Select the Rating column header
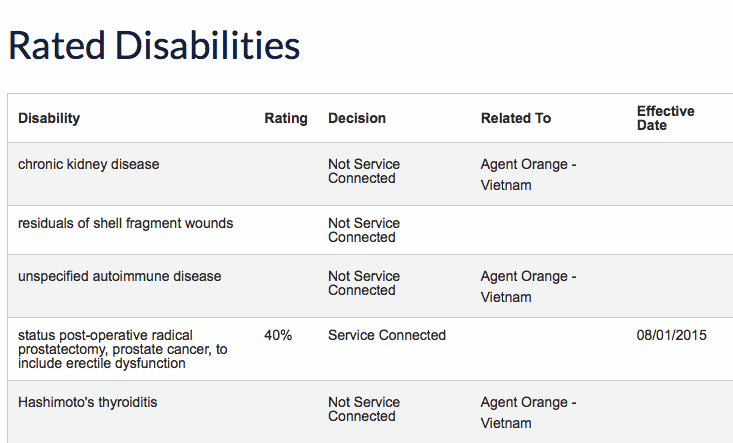This screenshot has width=733, height=443. tap(286, 118)
